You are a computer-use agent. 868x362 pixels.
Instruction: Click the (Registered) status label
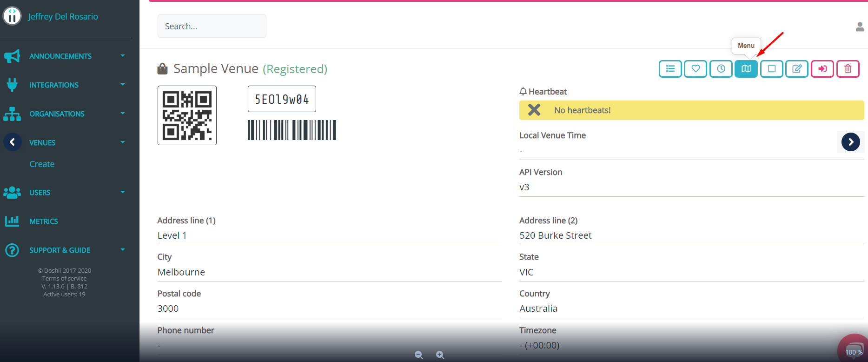[295, 69]
